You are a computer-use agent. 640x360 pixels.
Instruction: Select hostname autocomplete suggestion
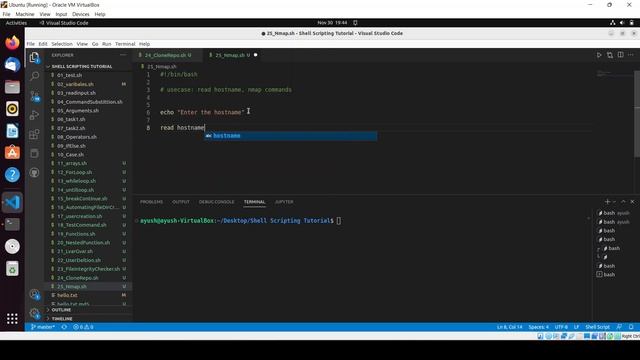coord(291,136)
